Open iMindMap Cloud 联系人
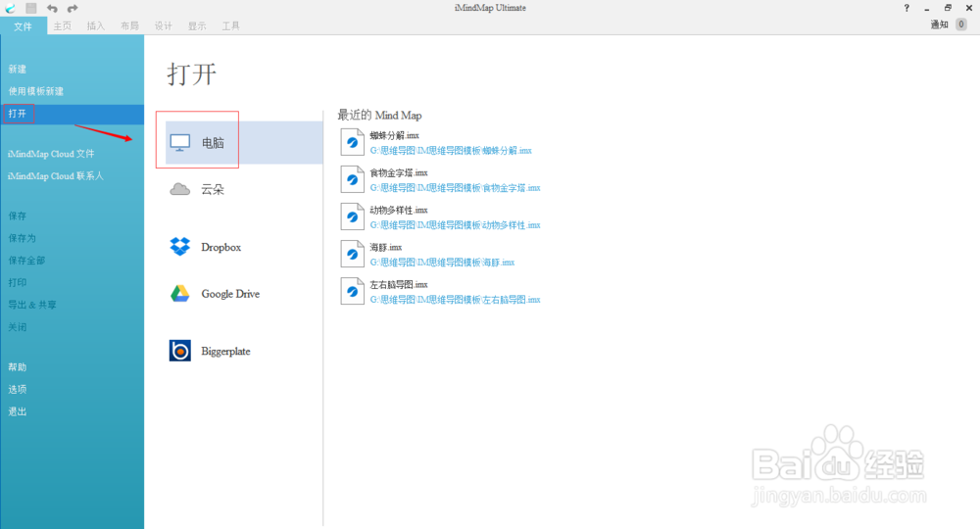 (x=55, y=176)
